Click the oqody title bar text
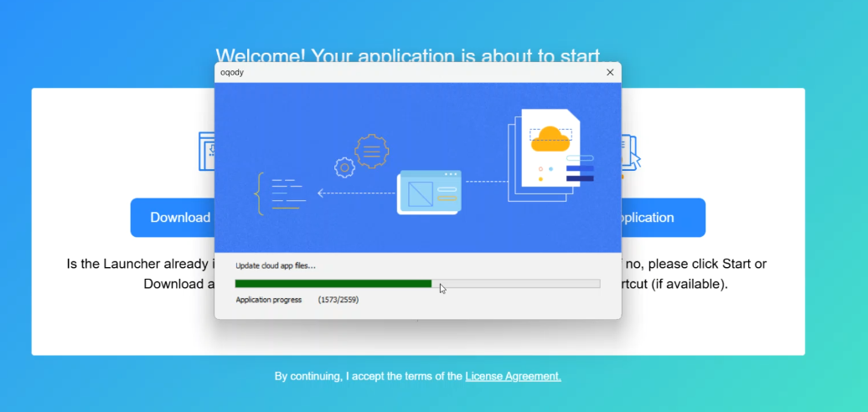 click(232, 72)
